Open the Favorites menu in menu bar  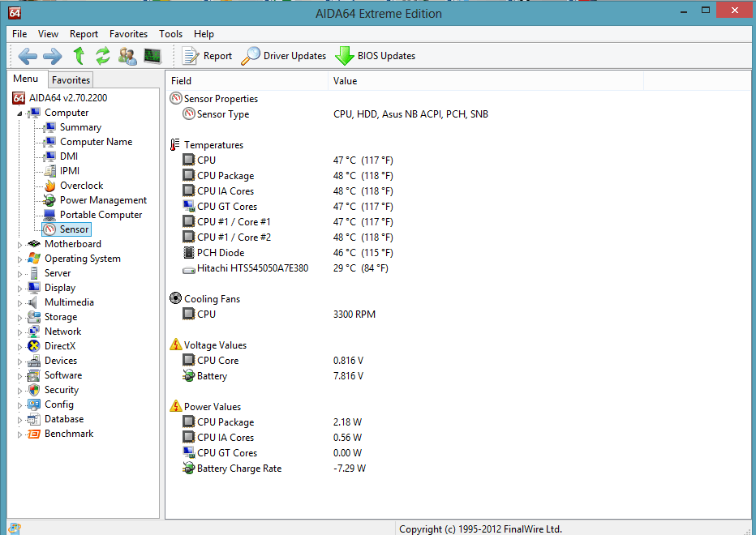pos(128,34)
